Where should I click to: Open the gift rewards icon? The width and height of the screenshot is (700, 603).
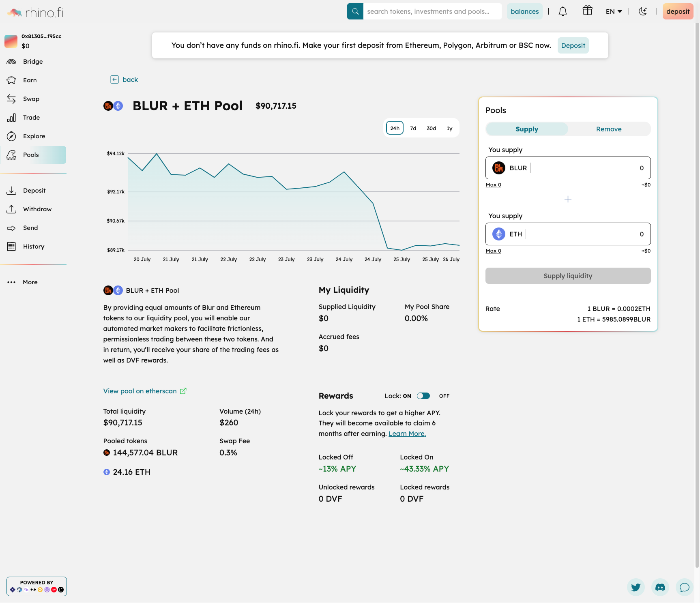(587, 11)
